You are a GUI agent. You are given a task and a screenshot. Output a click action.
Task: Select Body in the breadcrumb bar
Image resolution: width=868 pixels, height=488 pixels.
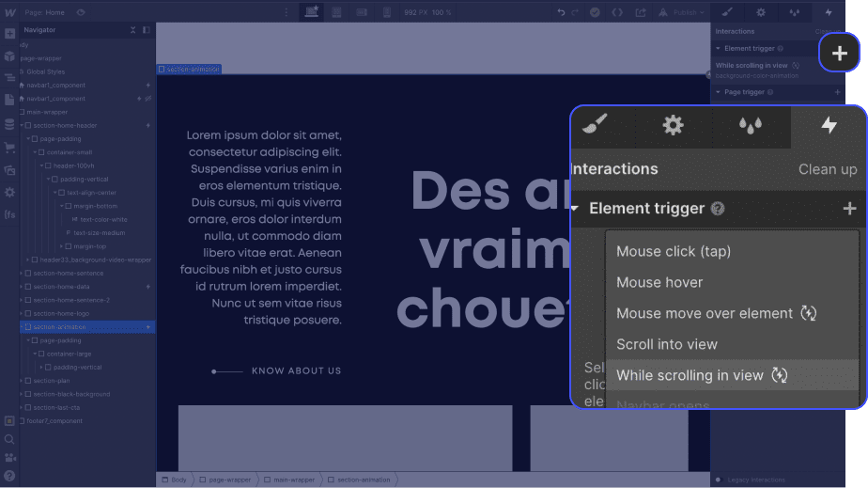coord(175,480)
